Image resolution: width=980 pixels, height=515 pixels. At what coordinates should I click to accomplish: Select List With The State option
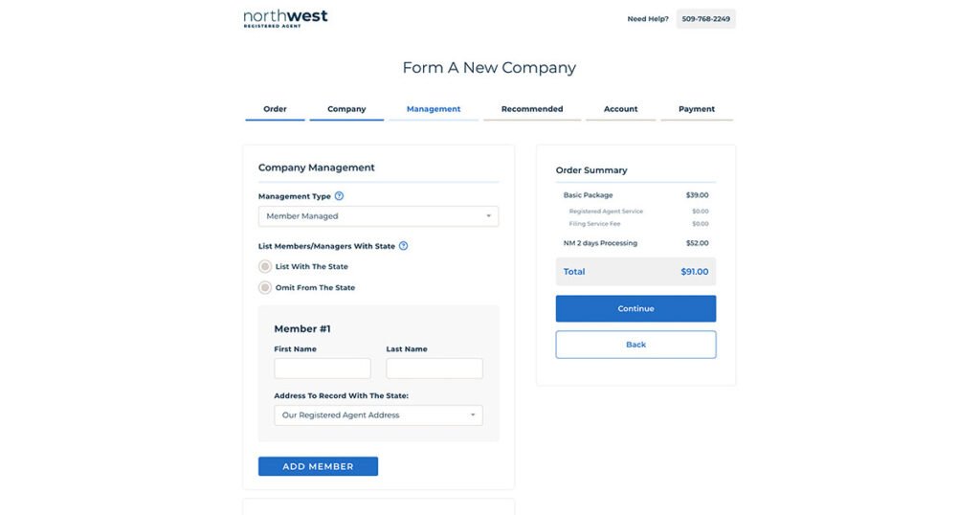[265, 267]
